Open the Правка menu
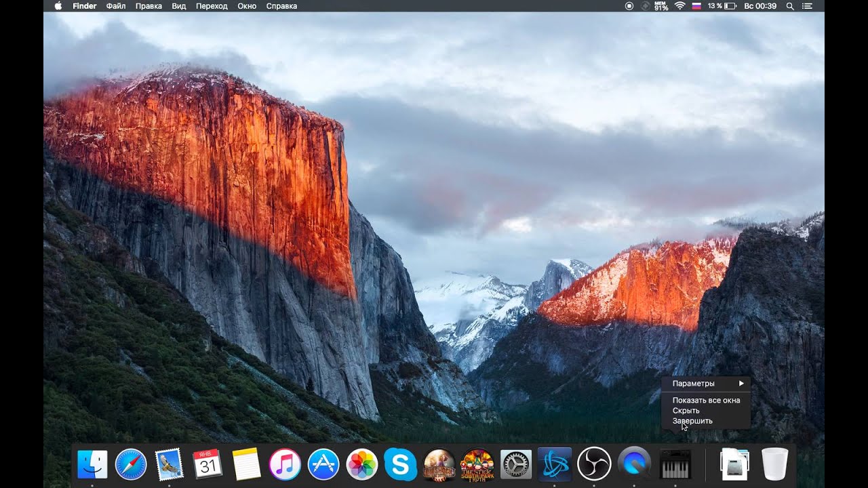868x488 pixels. [149, 5]
